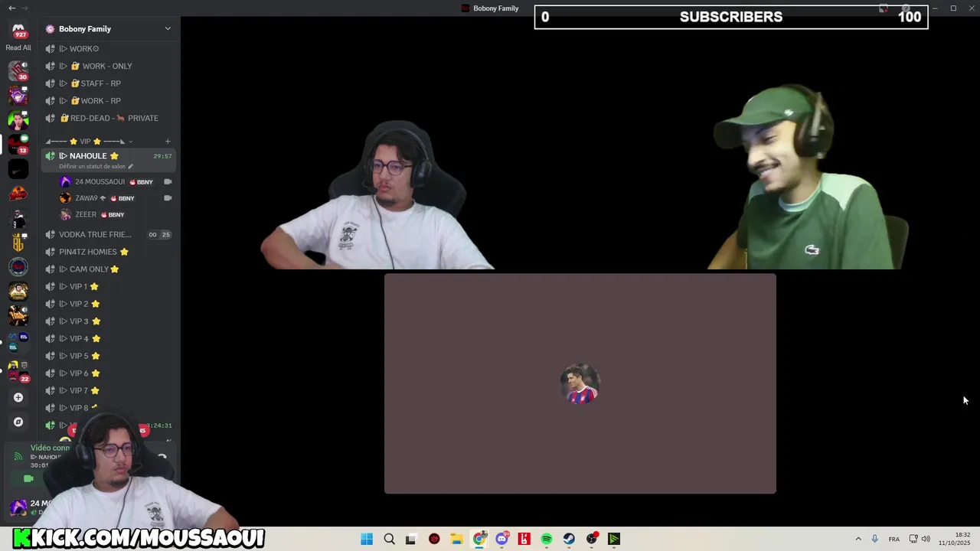Switch FRA keyboard language
The height and width of the screenshot is (551, 980).
(894, 539)
